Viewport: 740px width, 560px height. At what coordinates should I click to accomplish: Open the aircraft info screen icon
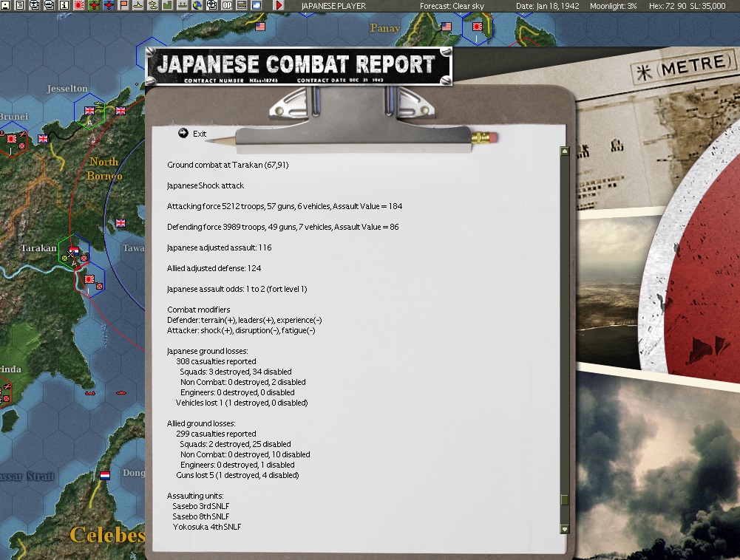pyautogui.click(x=35, y=5)
